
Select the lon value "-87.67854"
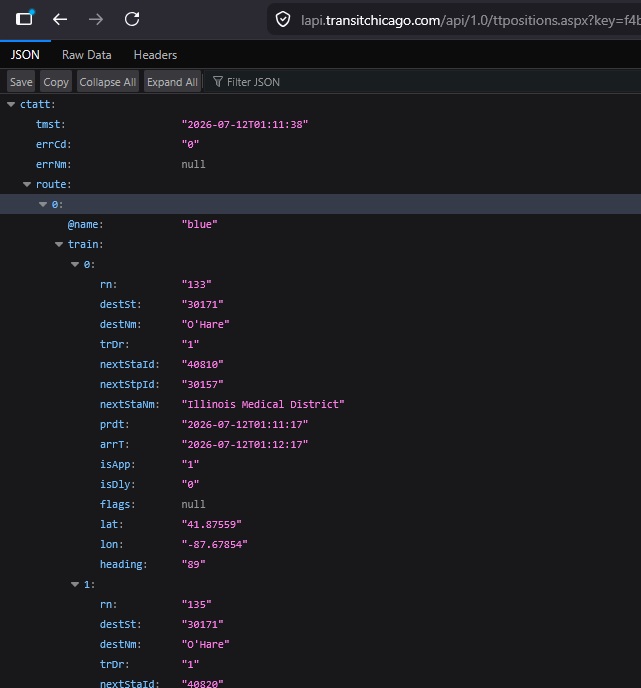coord(215,545)
